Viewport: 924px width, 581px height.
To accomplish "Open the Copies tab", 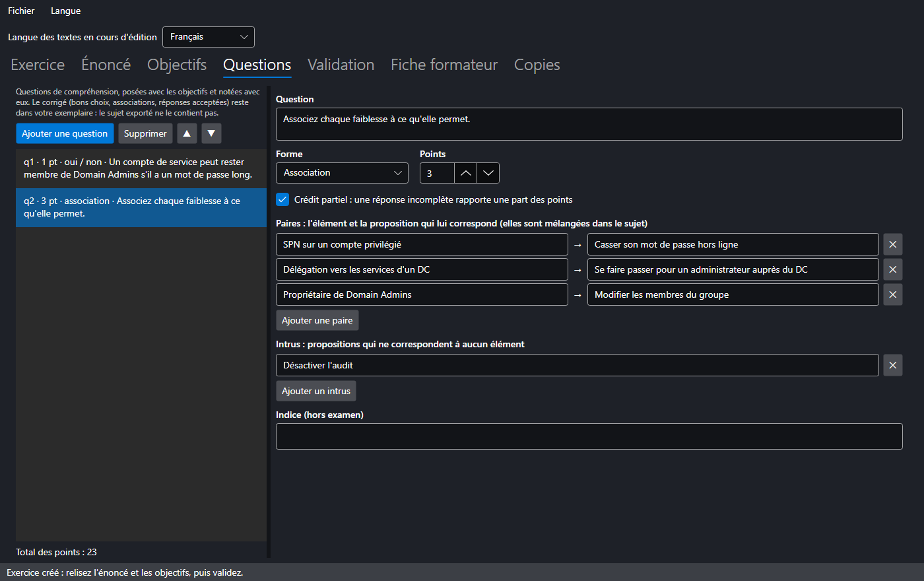I will [x=537, y=65].
